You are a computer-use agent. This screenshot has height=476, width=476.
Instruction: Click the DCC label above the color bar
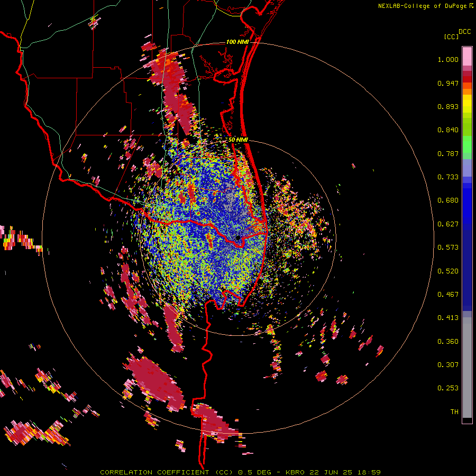click(465, 32)
